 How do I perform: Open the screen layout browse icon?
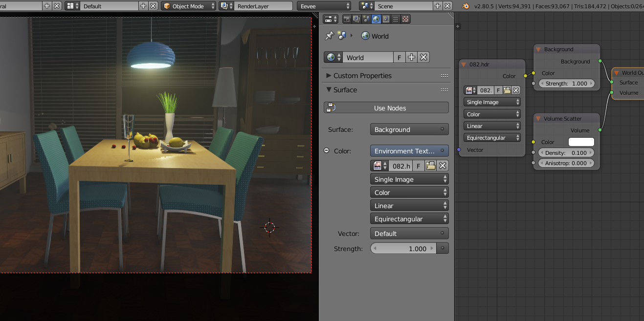click(72, 6)
